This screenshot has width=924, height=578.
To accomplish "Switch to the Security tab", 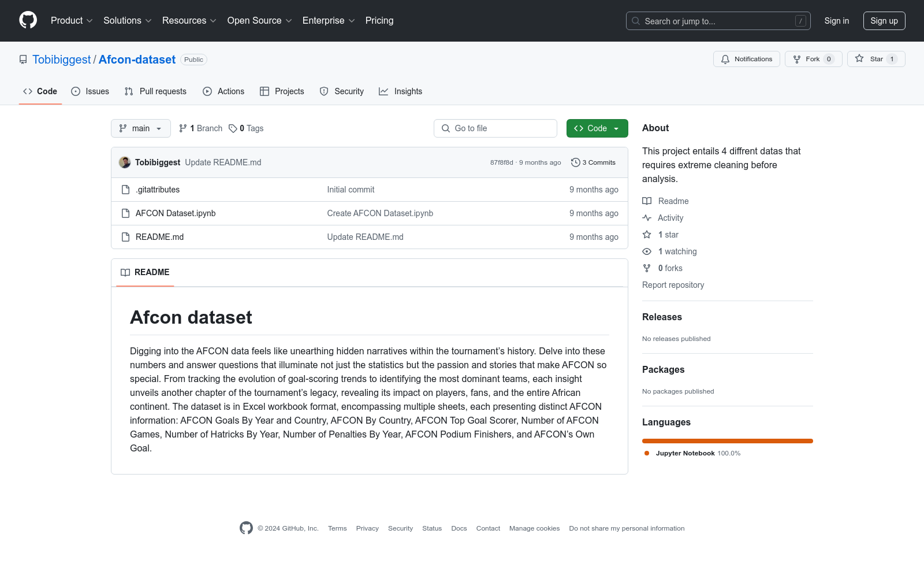I will click(342, 91).
